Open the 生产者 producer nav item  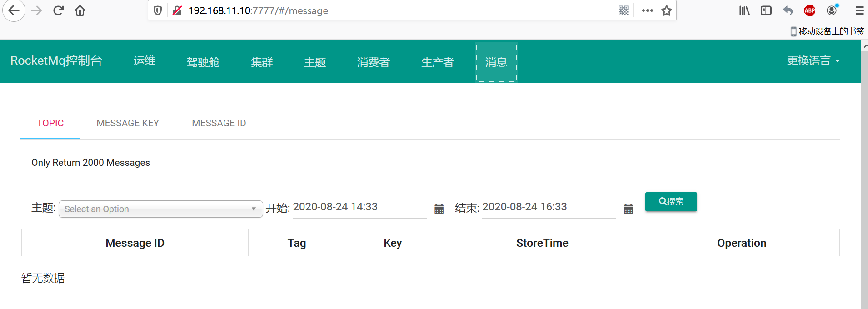[x=438, y=62]
